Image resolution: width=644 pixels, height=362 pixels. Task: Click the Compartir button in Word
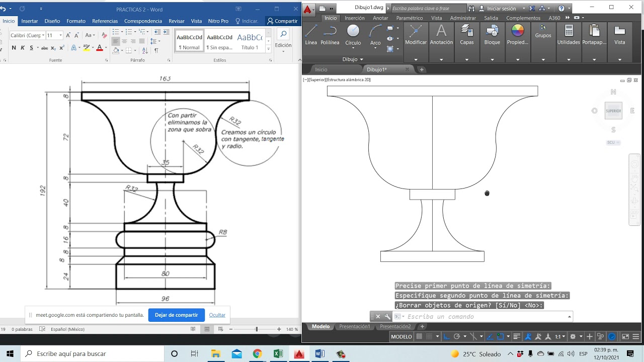282,21
